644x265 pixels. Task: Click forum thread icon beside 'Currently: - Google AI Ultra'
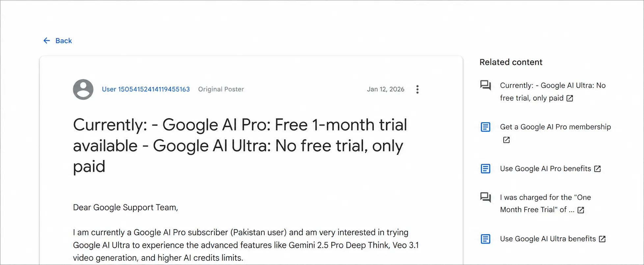click(486, 85)
